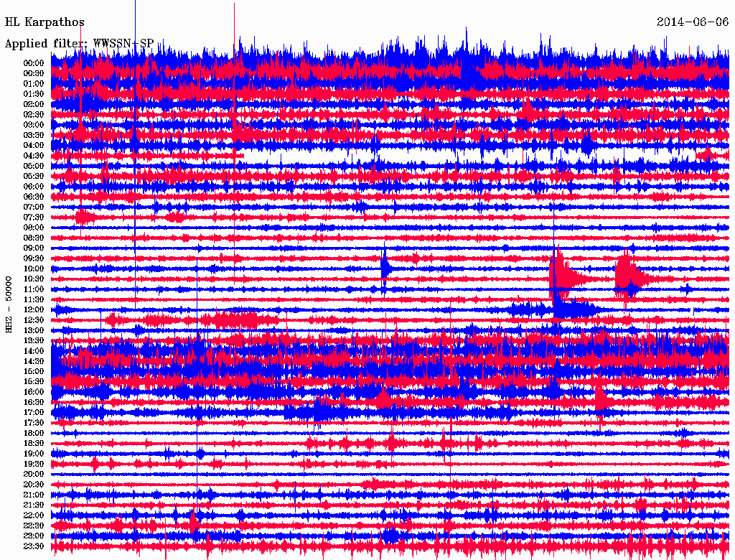
Task: Select the 01:00 time label
Action: pyautogui.click(x=34, y=83)
